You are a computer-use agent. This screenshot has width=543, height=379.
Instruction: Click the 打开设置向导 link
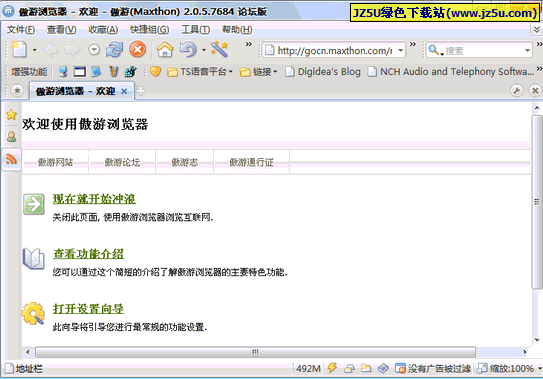[88, 309]
